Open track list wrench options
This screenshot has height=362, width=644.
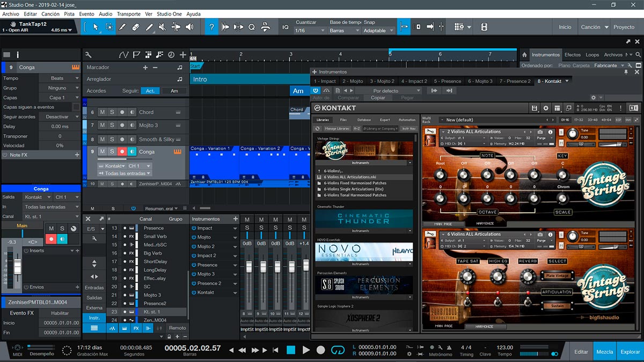coord(89,55)
